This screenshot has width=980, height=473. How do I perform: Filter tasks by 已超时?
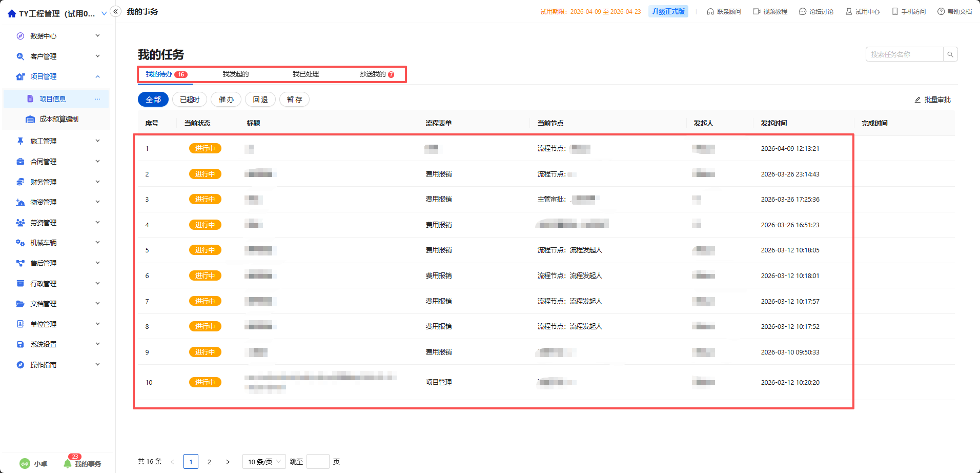coord(190,100)
